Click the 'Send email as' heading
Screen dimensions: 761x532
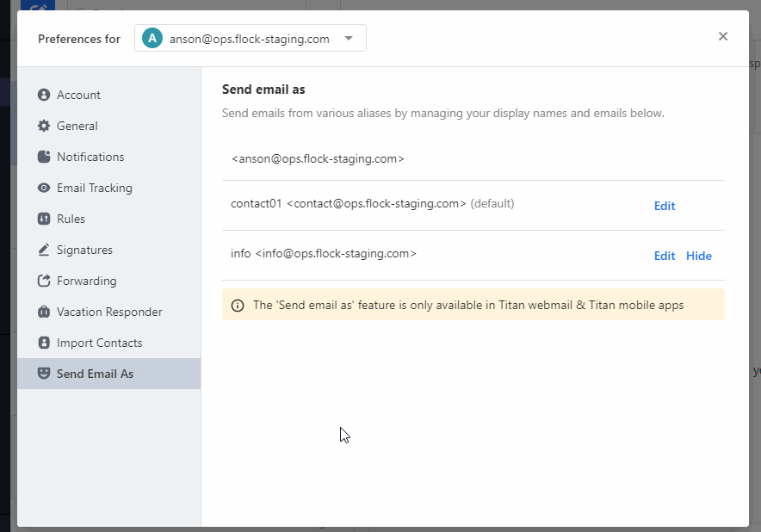[263, 90]
